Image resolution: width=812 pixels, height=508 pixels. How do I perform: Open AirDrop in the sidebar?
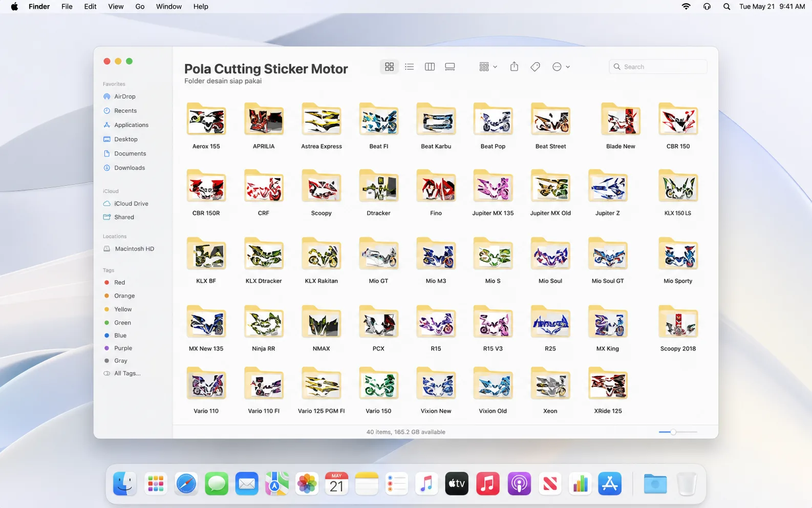pos(124,96)
